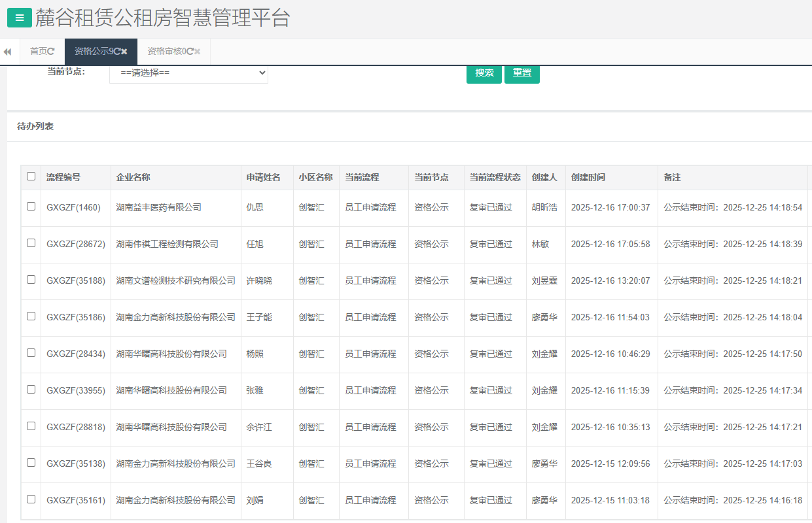The width and height of the screenshot is (812, 523).
Task: Click reload icon on 资格审核 tab
Action: 190,52
